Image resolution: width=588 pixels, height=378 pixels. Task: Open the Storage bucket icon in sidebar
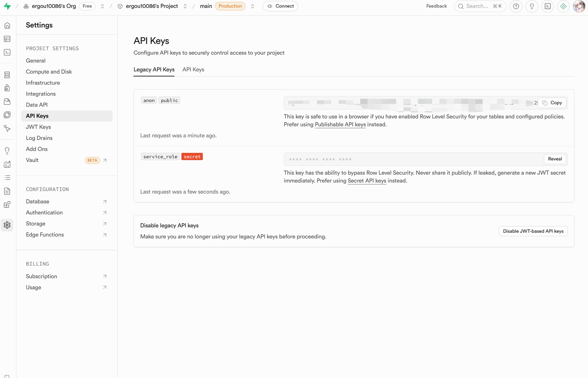[7, 101]
